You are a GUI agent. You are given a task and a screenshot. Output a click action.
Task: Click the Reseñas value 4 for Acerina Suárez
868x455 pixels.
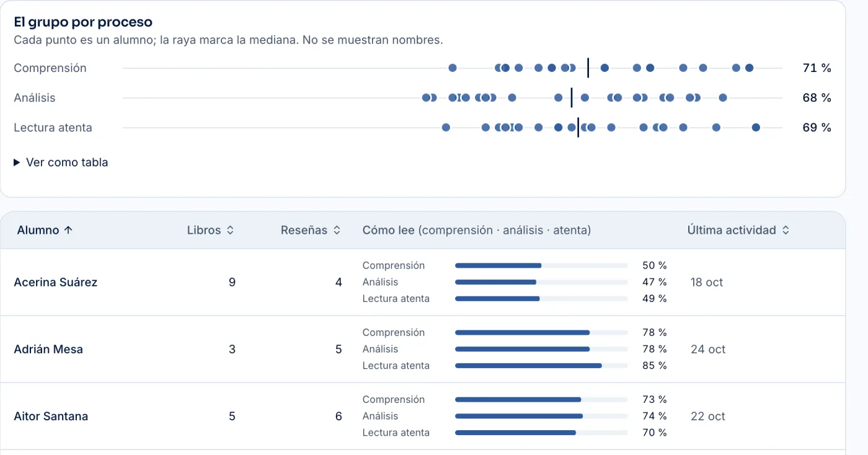pos(339,282)
